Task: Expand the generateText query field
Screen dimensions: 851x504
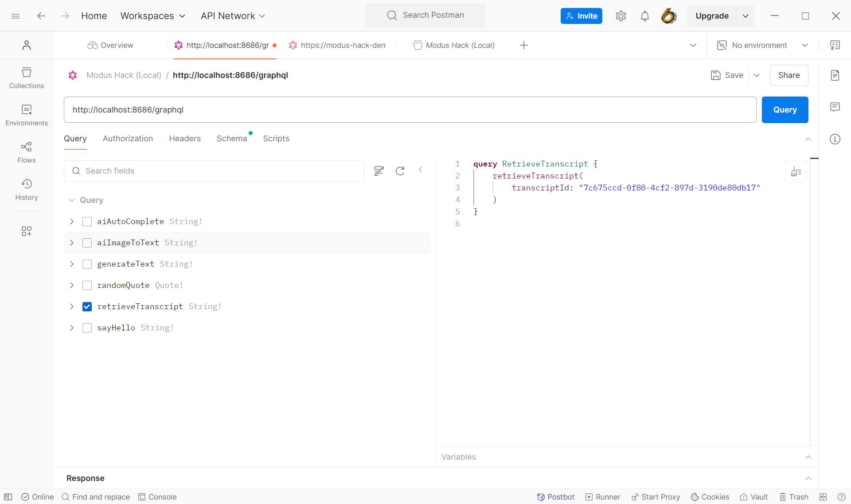Action: (x=71, y=264)
